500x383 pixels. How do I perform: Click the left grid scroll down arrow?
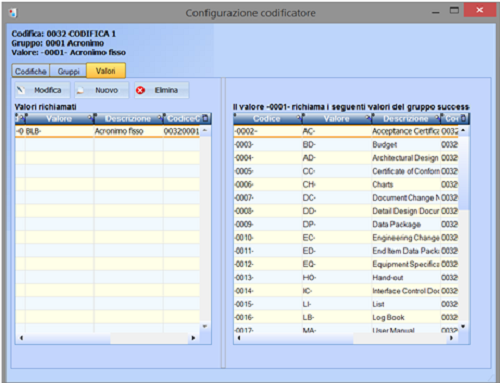[205, 326]
